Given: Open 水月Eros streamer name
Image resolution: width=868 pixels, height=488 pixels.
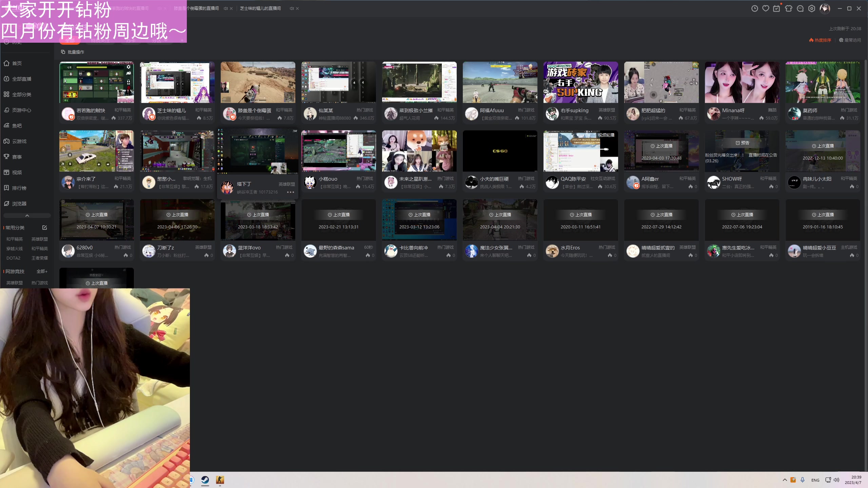Looking at the screenshot, I should click(570, 248).
